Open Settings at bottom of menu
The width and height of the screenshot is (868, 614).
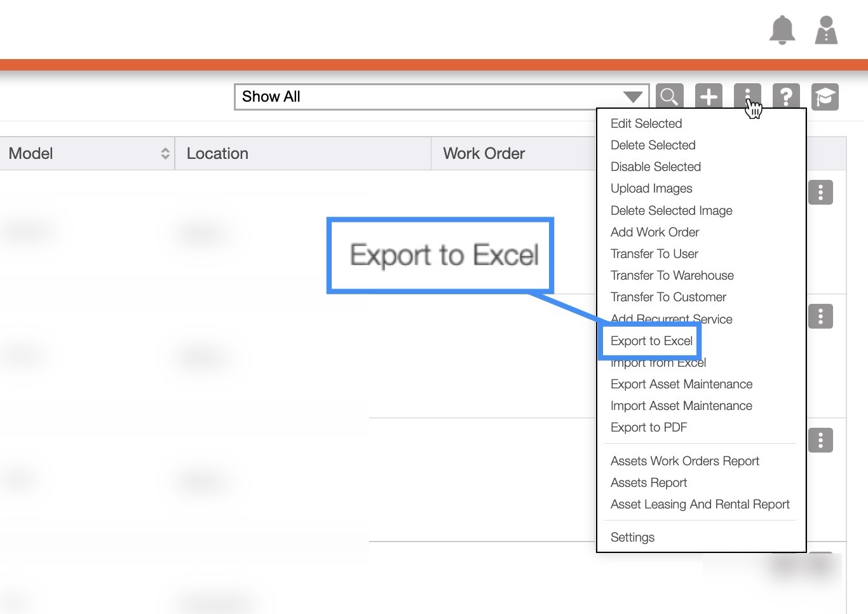[x=632, y=537]
